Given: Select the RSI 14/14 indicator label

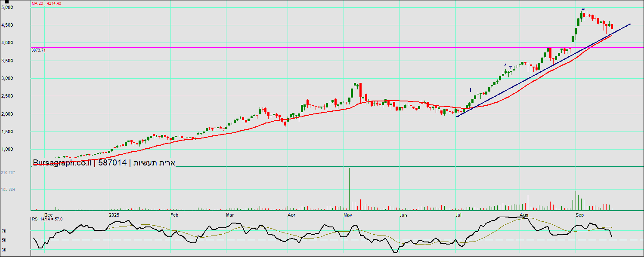Looking at the screenshot, I should point(47,219).
